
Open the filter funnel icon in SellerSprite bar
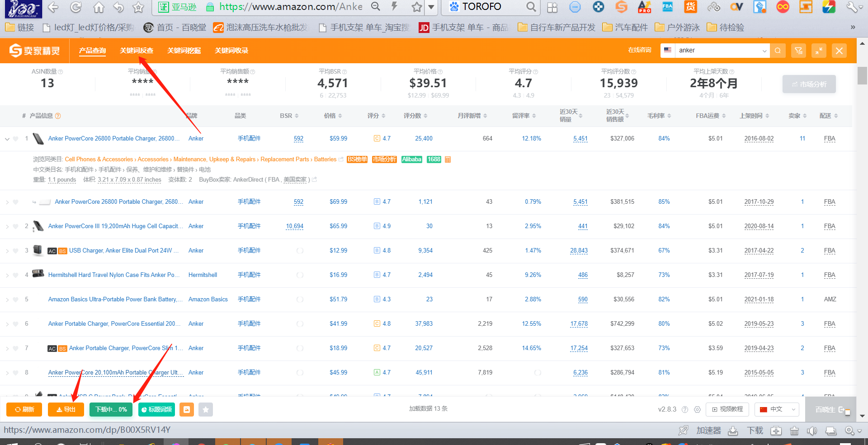pyautogui.click(x=798, y=51)
